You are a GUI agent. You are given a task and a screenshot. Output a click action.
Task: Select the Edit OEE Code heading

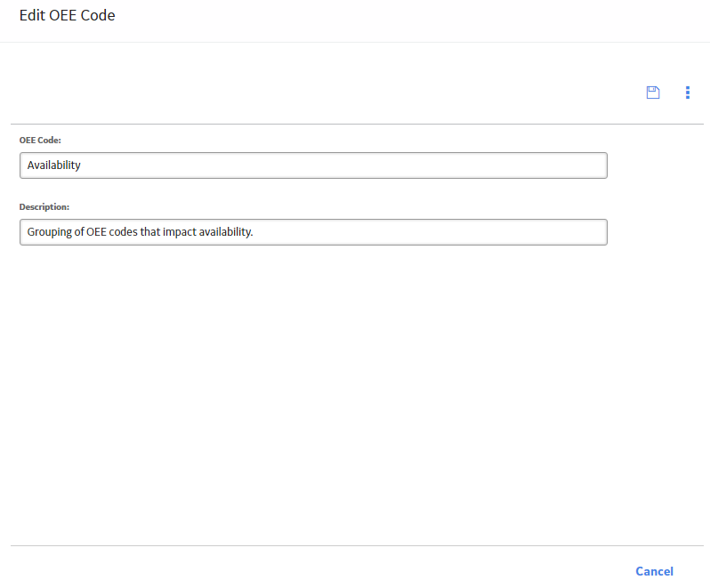click(67, 15)
